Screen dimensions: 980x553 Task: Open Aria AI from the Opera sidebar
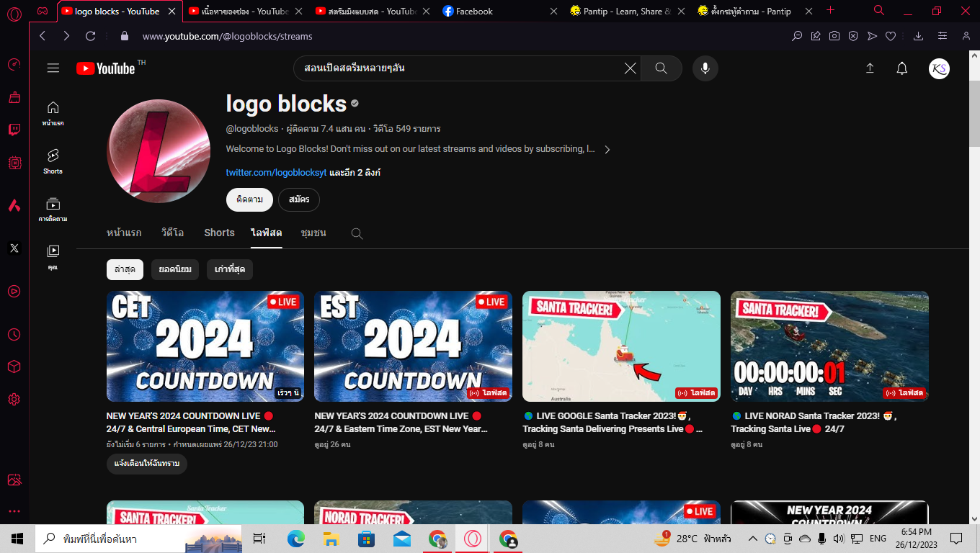click(14, 205)
